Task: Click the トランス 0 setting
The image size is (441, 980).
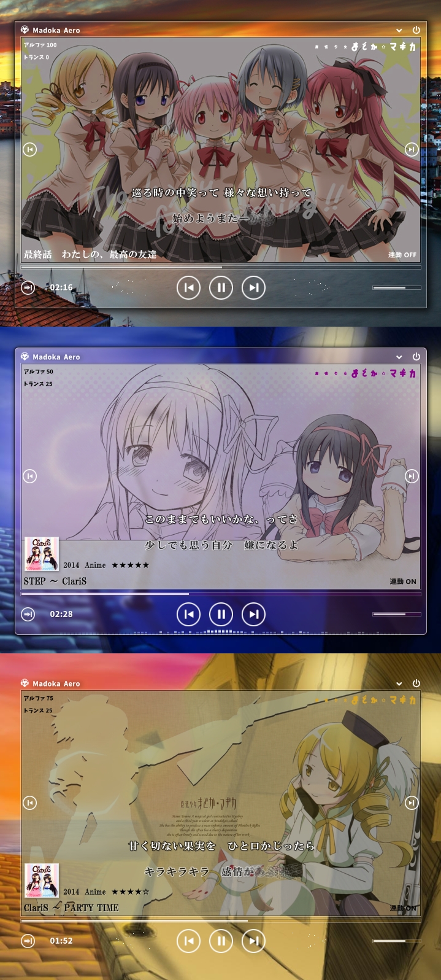Action: [36, 57]
